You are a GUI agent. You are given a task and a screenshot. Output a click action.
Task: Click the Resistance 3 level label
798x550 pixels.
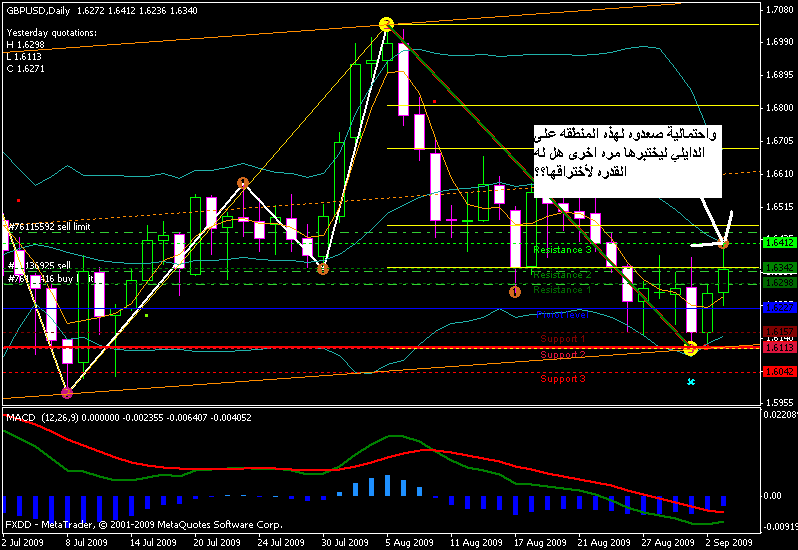coord(564,250)
